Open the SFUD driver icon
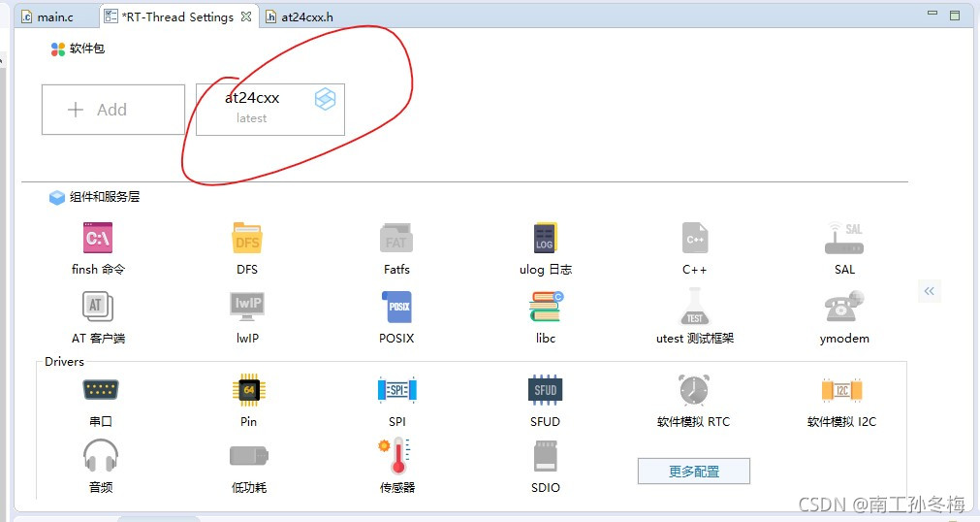 [x=545, y=391]
